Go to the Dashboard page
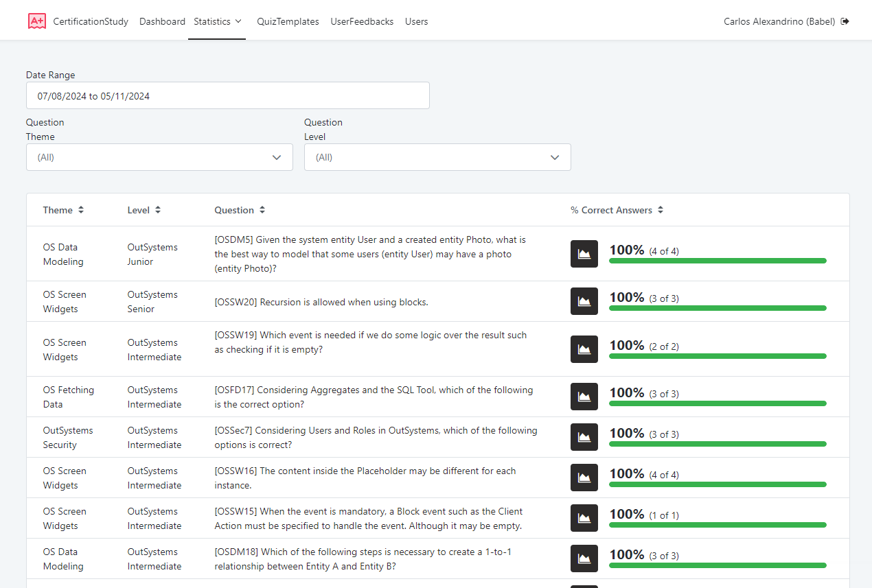This screenshot has height=588, width=872. pos(162,21)
